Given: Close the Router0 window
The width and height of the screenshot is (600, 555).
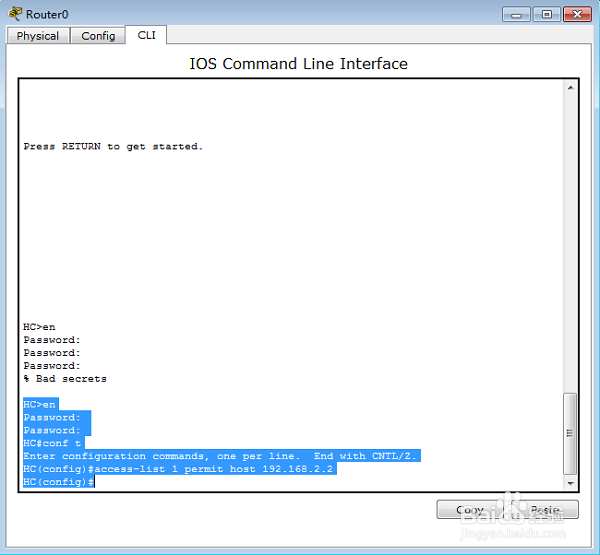Looking at the screenshot, I should [577, 15].
